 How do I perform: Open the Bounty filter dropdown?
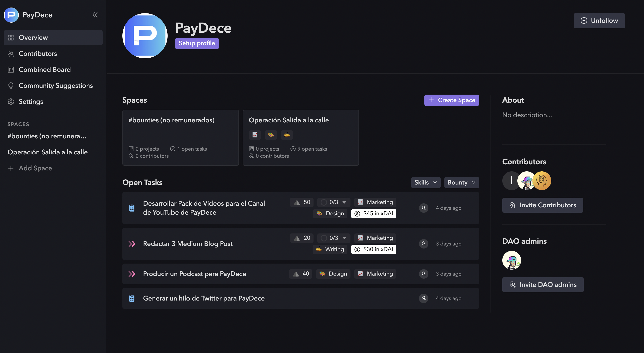[x=462, y=182]
